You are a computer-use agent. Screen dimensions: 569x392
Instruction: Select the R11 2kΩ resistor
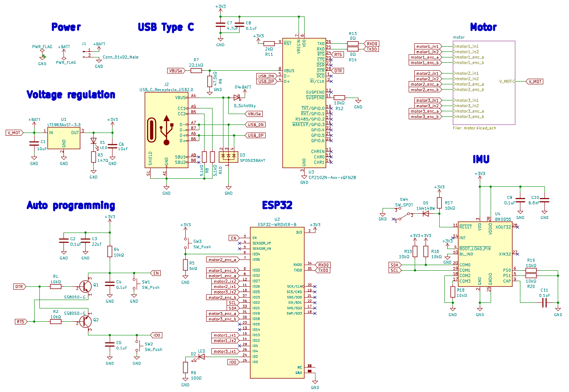click(x=269, y=43)
